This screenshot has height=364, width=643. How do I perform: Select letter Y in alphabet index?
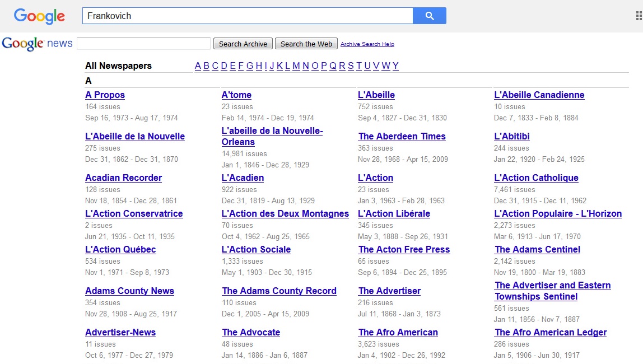point(395,66)
